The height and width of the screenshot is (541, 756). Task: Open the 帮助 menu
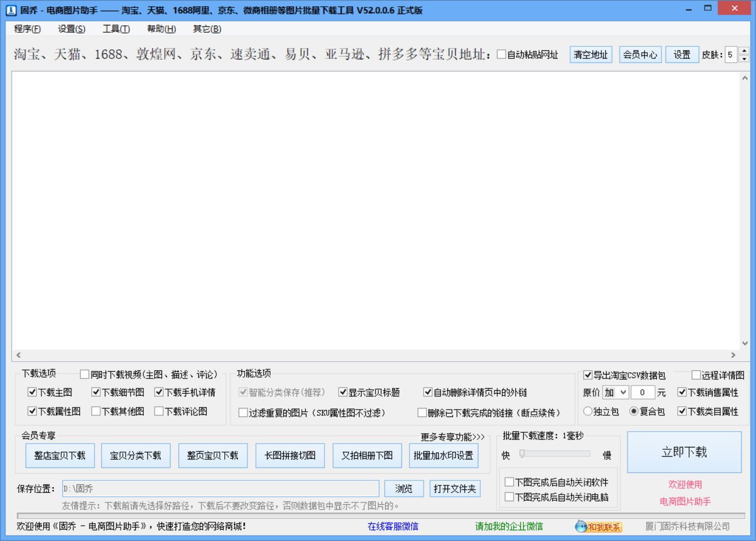(x=161, y=29)
